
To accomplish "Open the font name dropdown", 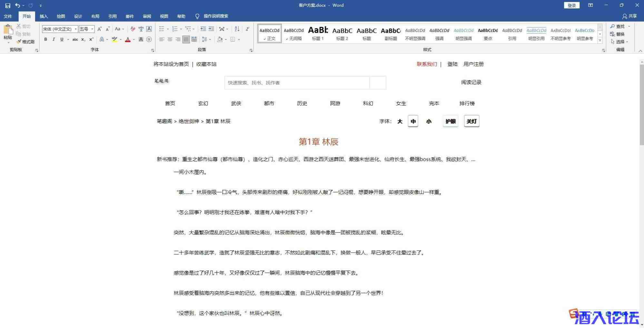I will (76, 29).
